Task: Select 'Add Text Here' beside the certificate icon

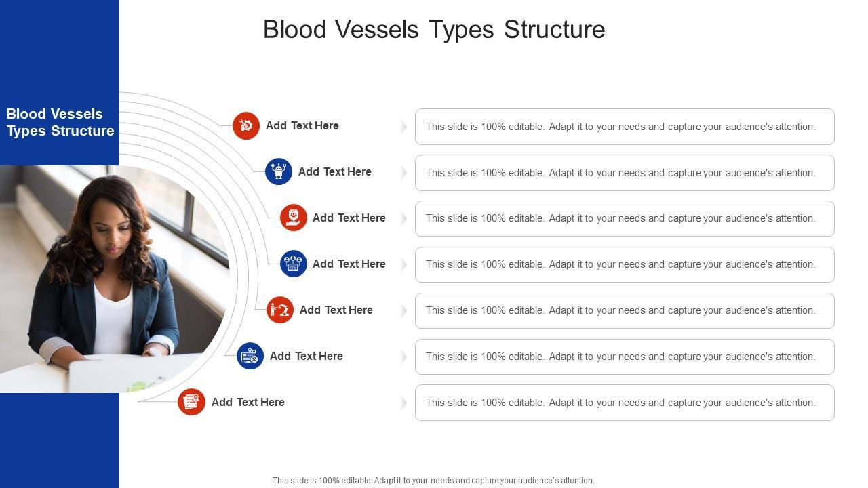Action: click(x=248, y=403)
